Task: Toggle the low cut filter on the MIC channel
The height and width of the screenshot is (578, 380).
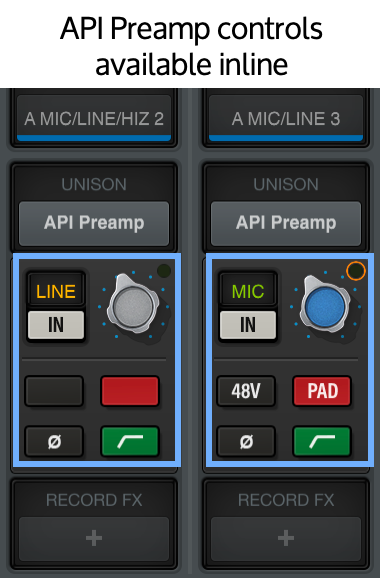Action: pyautogui.click(x=322, y=441)
